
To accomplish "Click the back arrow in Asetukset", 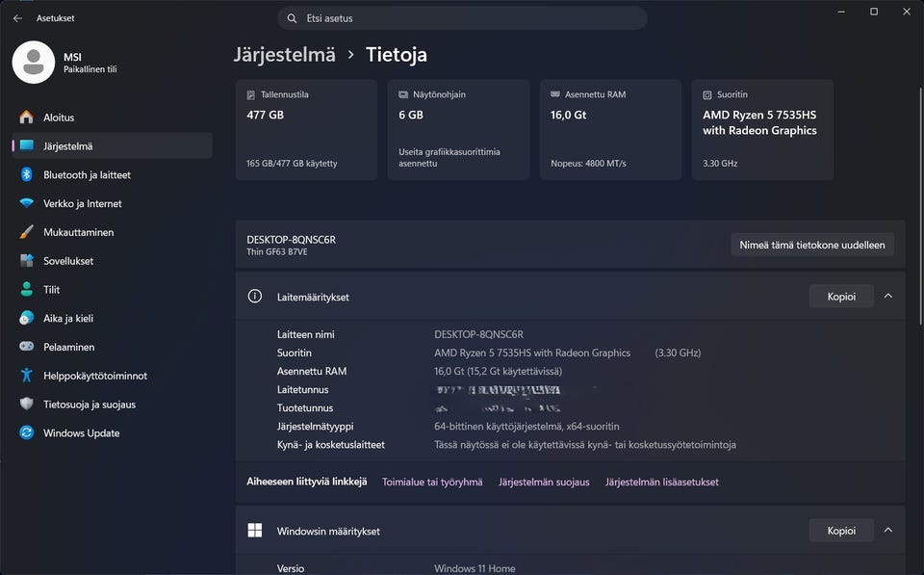I will click(x=17, y=18).
